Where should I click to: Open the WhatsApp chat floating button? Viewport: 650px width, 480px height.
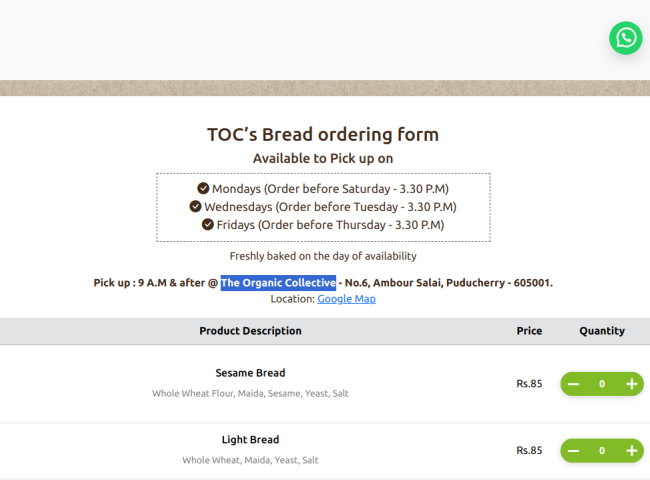point(626,38)
